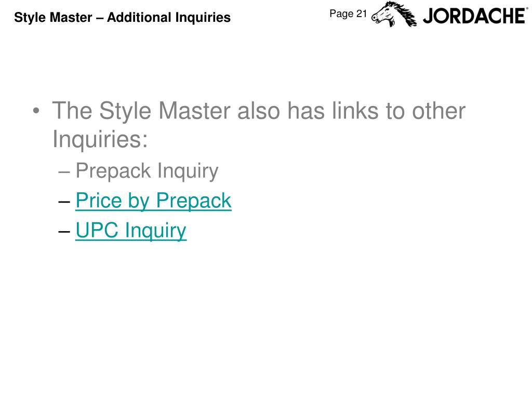The image size is (532, 399).
Task: Click the word Inquiries: in the bullet
Action: click(x=100, y=139)
